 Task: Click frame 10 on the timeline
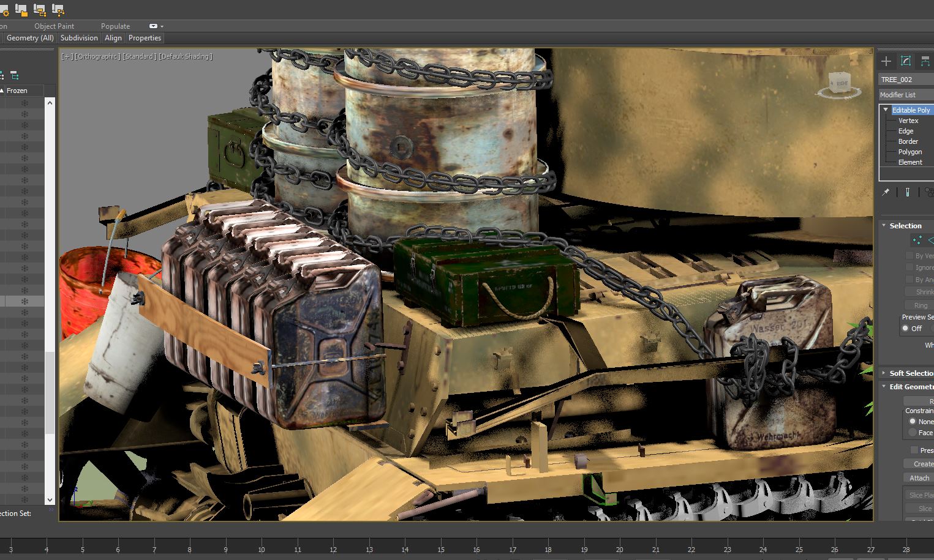click(262, 550)
